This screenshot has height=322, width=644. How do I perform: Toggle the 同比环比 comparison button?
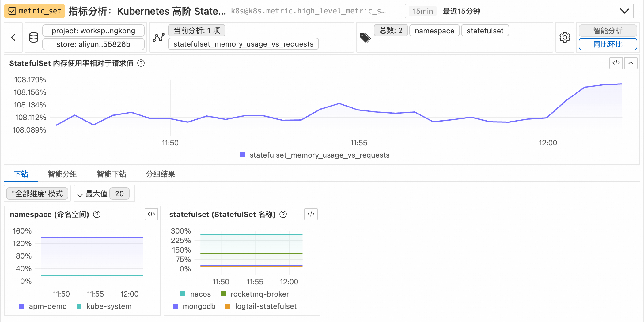608,44
